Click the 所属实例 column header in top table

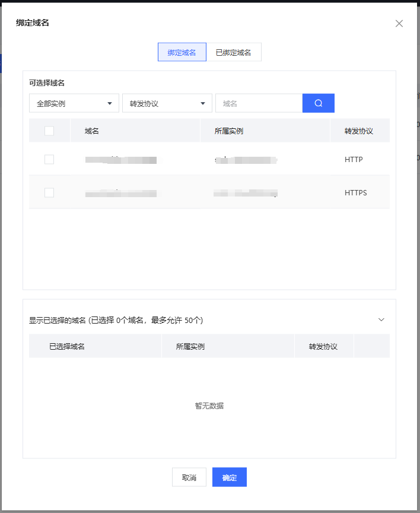coord(229,131)
